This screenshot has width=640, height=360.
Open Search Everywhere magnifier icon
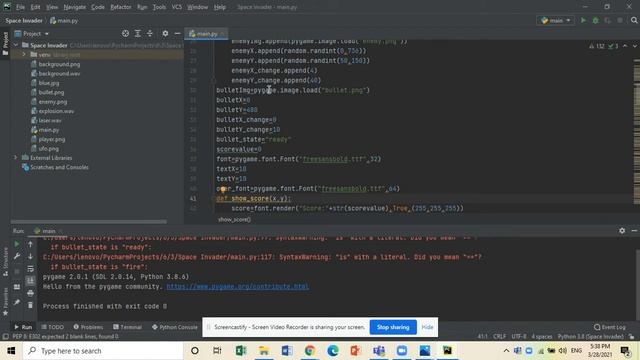[634, 20]
